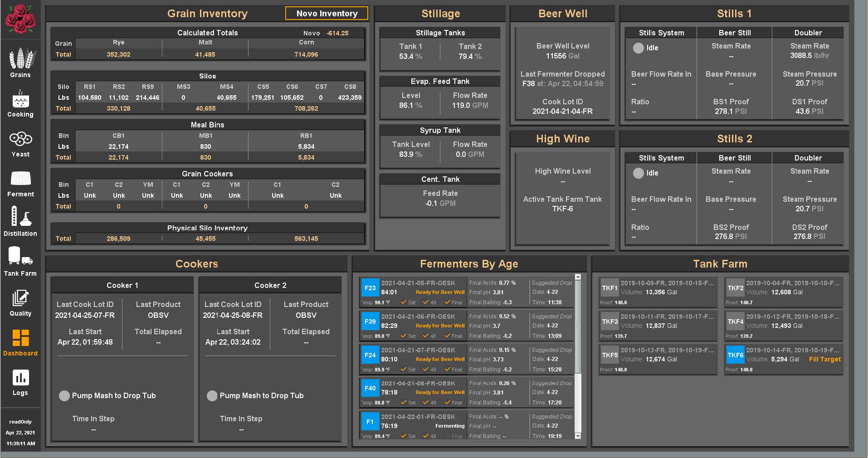Click the TKF1 tank badge
868x458 pixels.
(610, 288)
